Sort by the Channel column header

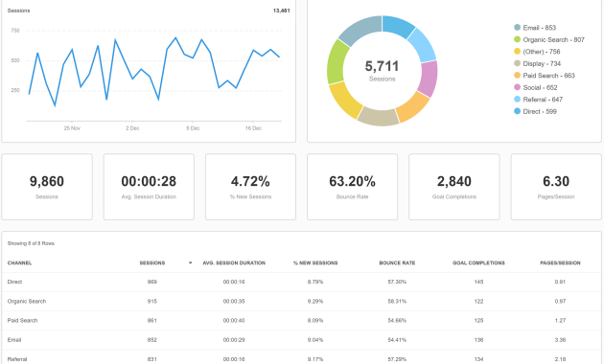[x=19, y=262]
